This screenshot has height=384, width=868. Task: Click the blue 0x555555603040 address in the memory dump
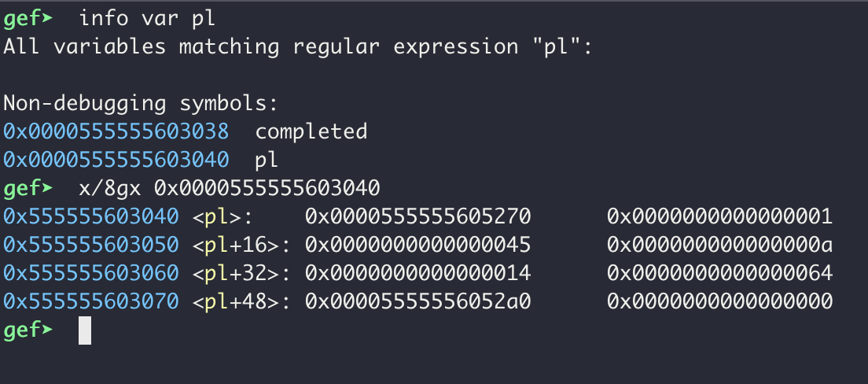(90, 216)
